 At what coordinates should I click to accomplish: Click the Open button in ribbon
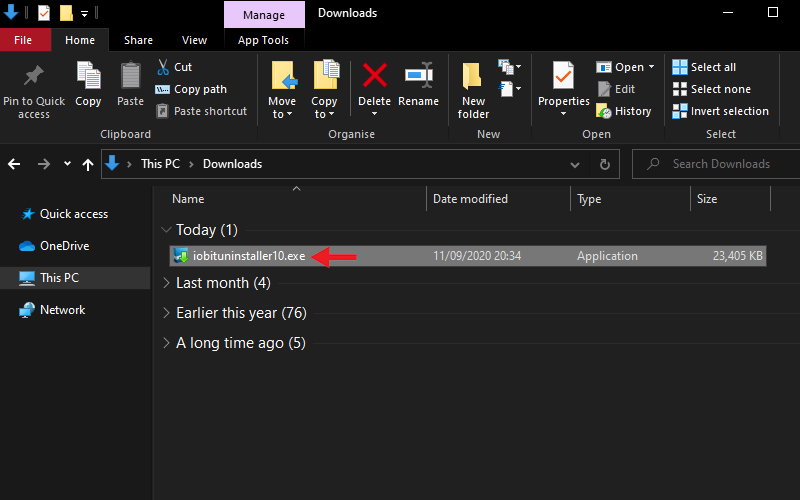[620, 67]
